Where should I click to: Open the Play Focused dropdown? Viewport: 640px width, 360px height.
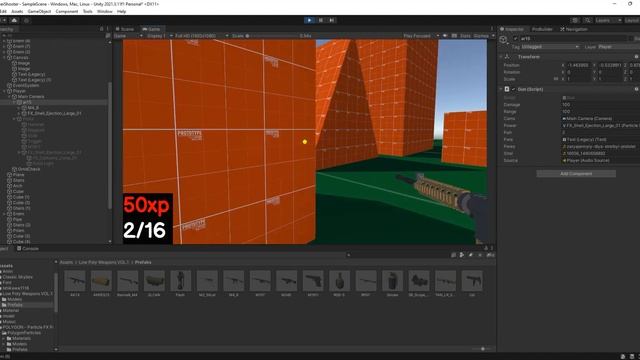click(420, 36)
